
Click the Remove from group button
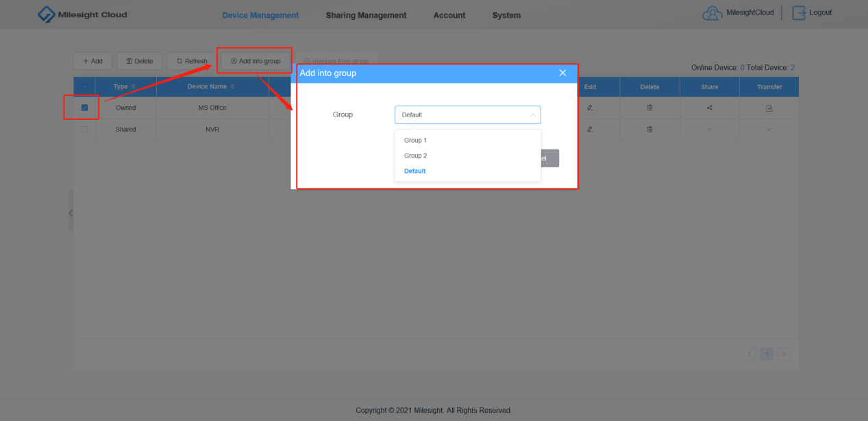coord(336,61)
